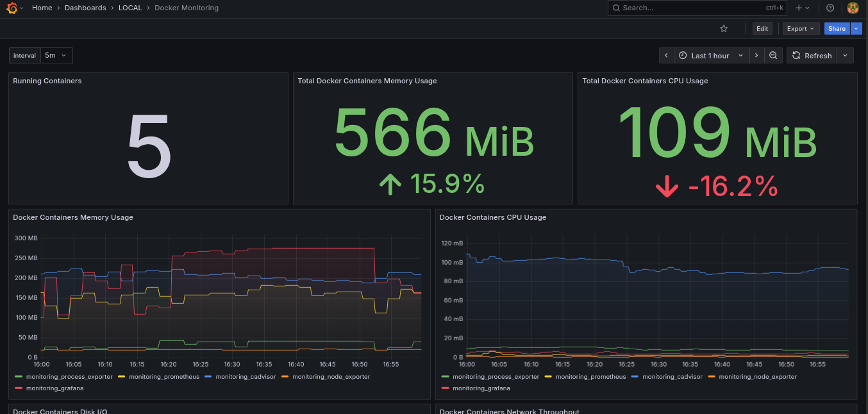Toggle monitoring_node_exporter series in CPU Usage legend

(758, 377)
